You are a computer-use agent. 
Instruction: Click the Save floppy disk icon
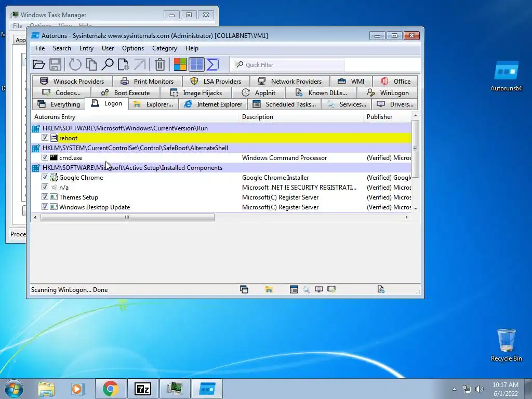pyautogui.click(x=55, y=64)
